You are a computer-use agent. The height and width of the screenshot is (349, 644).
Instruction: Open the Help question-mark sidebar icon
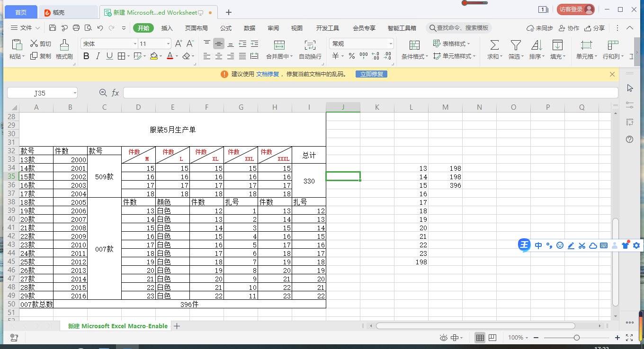(629, 139)
